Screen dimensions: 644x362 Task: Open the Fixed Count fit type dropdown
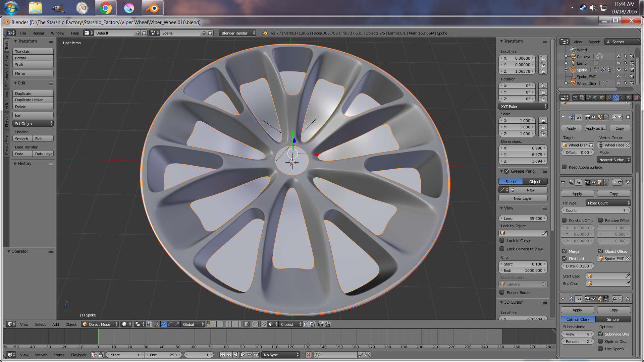608,203
